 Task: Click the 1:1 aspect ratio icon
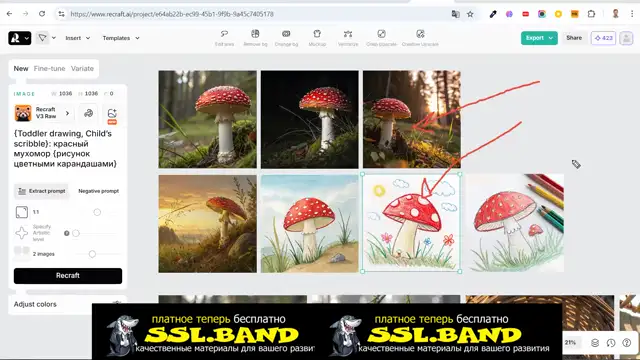coord(22,212)
